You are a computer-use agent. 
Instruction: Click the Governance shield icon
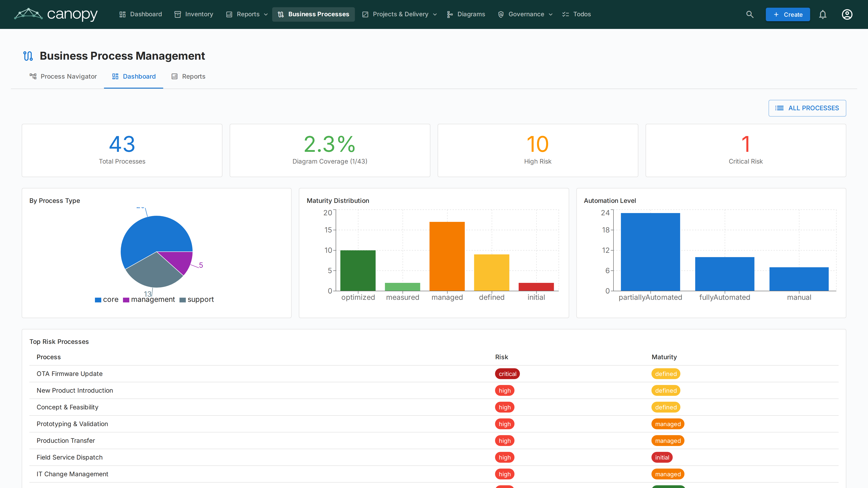pyautogui.click(x=501, y=14)
